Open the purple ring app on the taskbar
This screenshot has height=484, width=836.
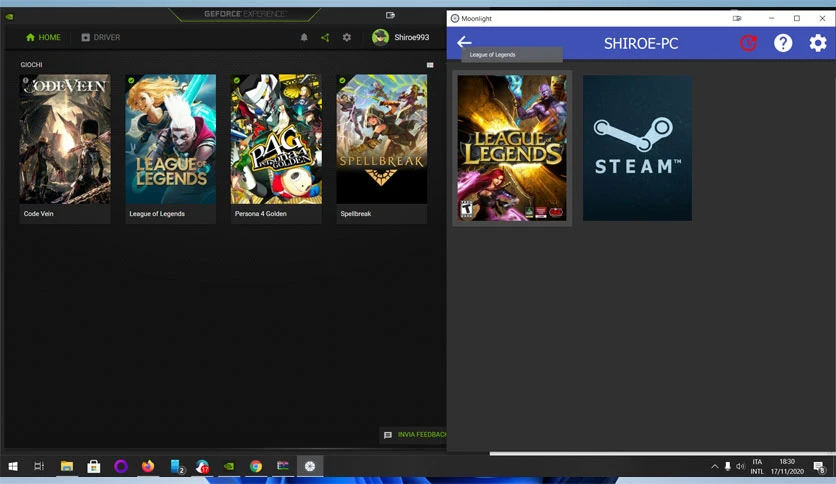tap(121, 466)
